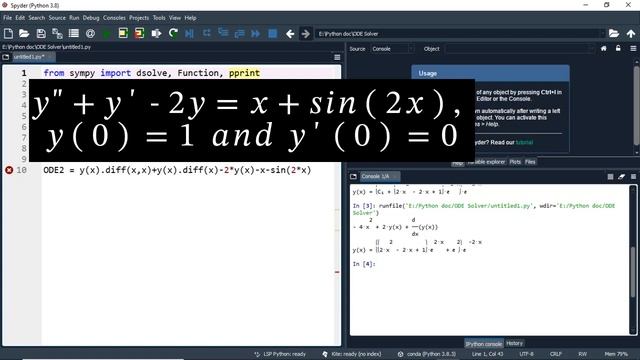This screenshot has width=640, height=360.
Task: Open the Debug menu
Action: pos(91,18)
